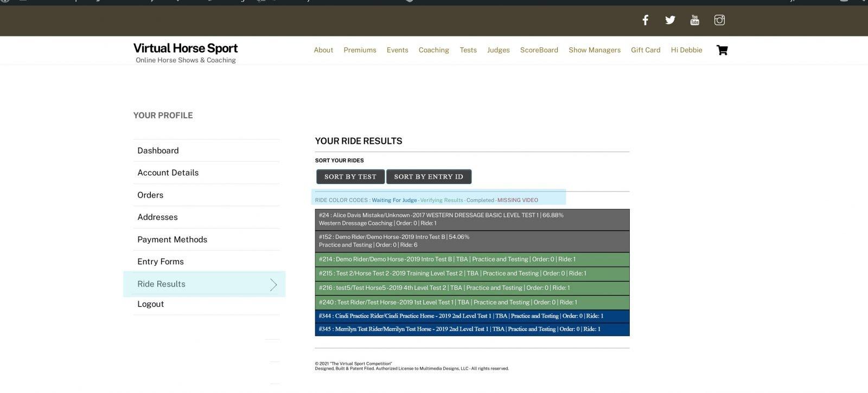This screenshot has height=393, width=868.
Task: Open the Facebook social icon
Action: 645,20
